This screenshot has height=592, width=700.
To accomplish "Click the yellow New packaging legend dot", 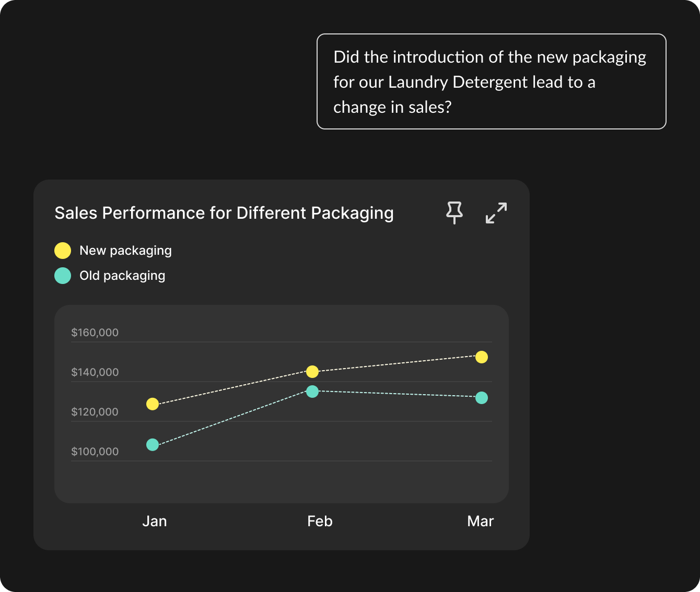I will click(63, 251).
